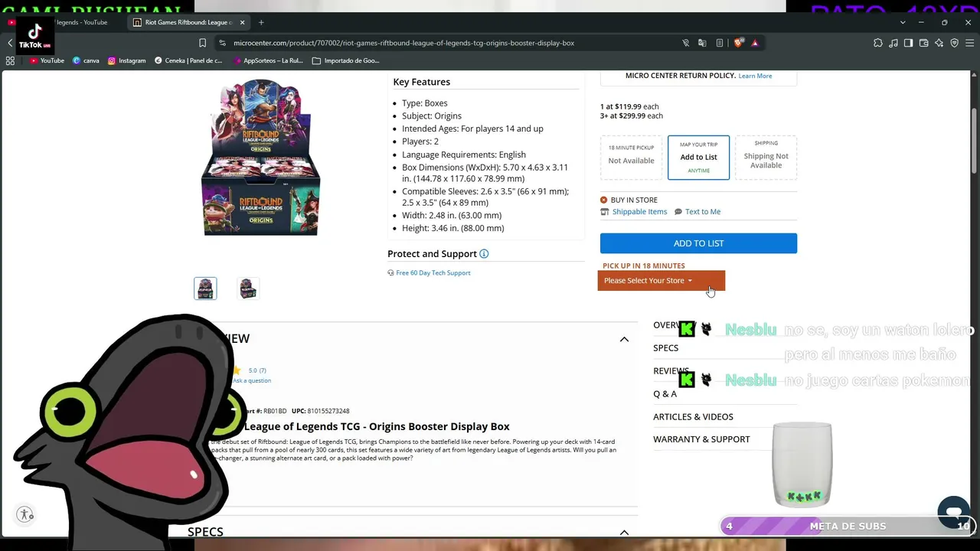The width and height of the screenshot is (980, 551).
Task: Open the apps grid on bookmarks bar
Action: 10,60
